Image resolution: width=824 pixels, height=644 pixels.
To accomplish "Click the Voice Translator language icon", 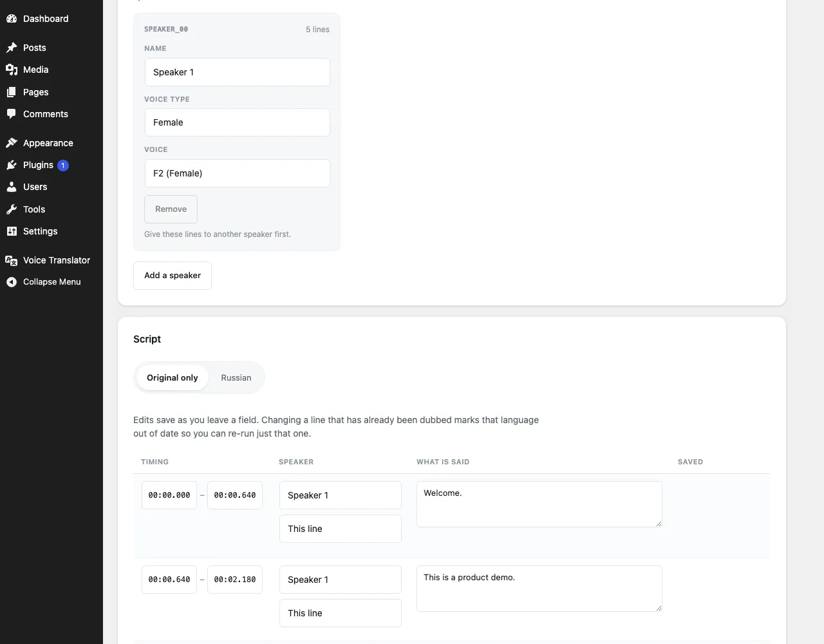I will 11,260.
